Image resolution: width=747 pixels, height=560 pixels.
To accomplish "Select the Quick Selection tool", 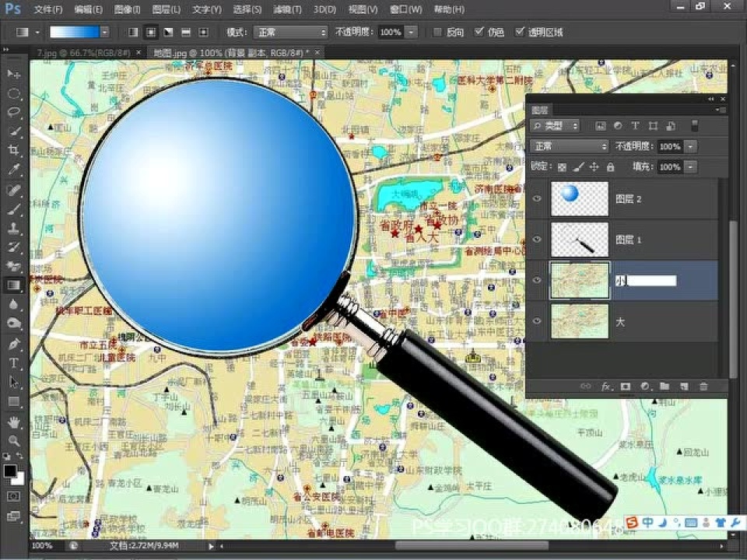I will 14,131.
